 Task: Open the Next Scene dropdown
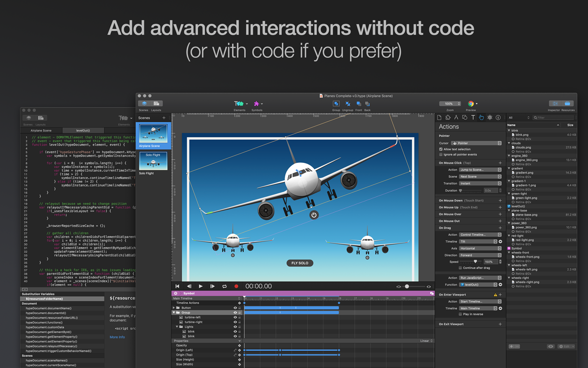click(x=480, y=177)
